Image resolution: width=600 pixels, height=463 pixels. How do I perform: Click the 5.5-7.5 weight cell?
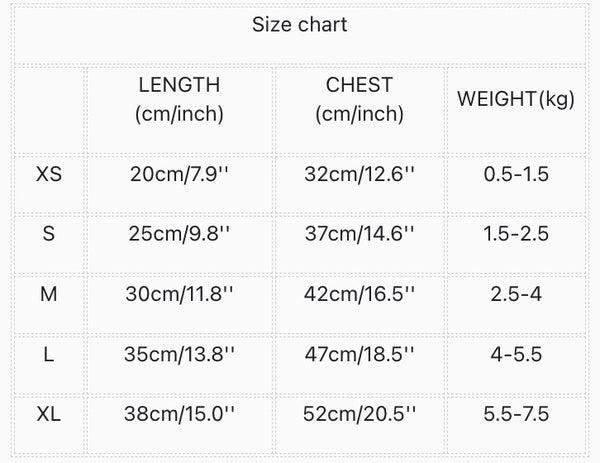tap(516, 413)
